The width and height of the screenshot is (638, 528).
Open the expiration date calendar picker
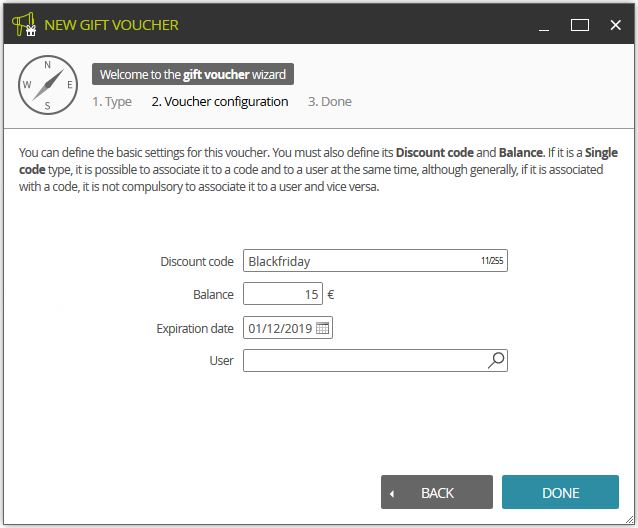point(322,328)
